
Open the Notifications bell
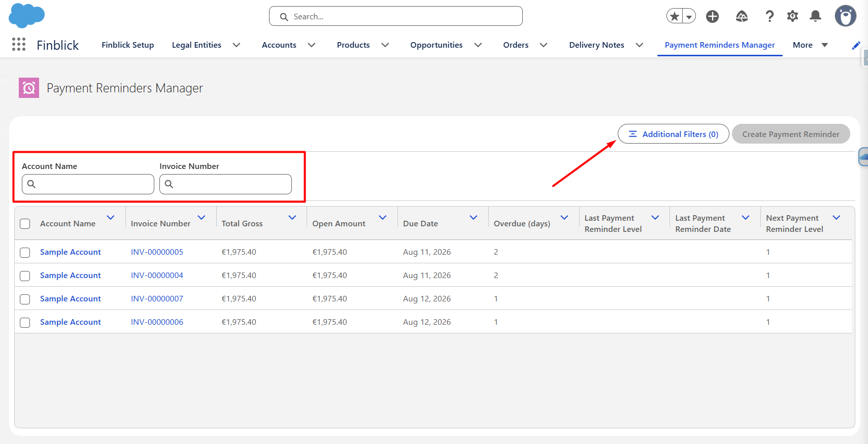coord(816,16)
